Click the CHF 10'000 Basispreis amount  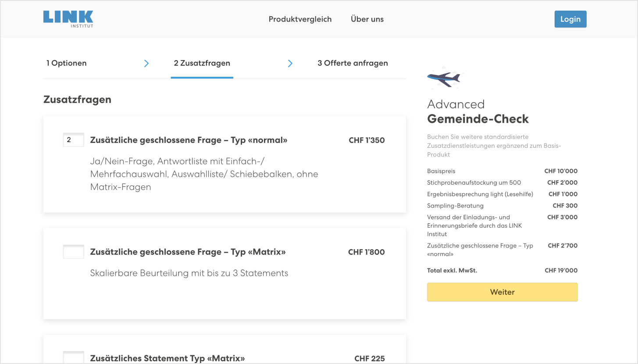pyautogui.click(x=561, y=171)
